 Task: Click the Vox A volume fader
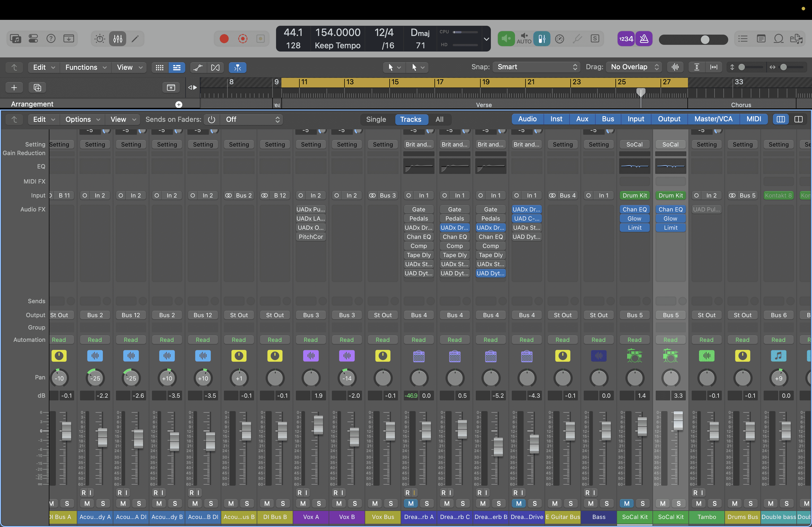click(x=318, y=425)
